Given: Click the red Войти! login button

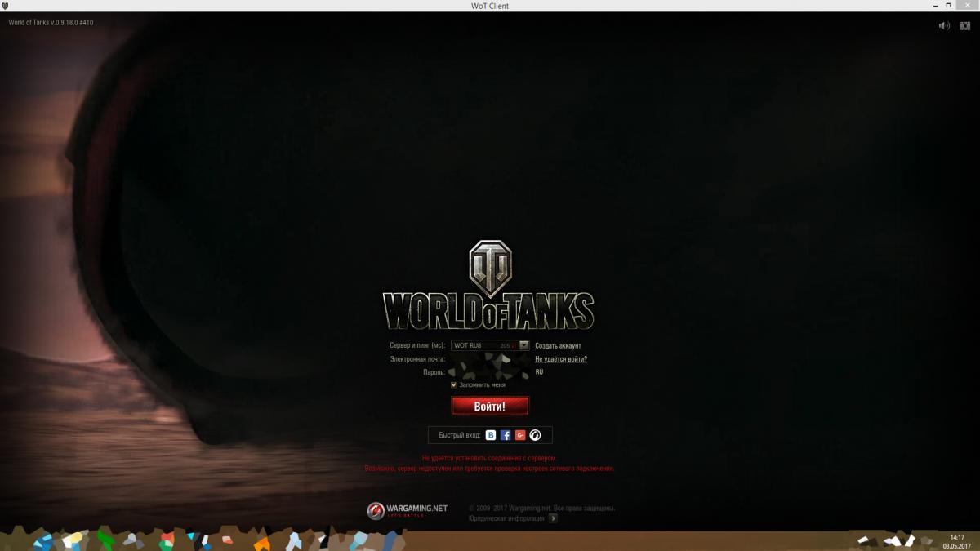Looking at the screenshot, I should (490, 406).
